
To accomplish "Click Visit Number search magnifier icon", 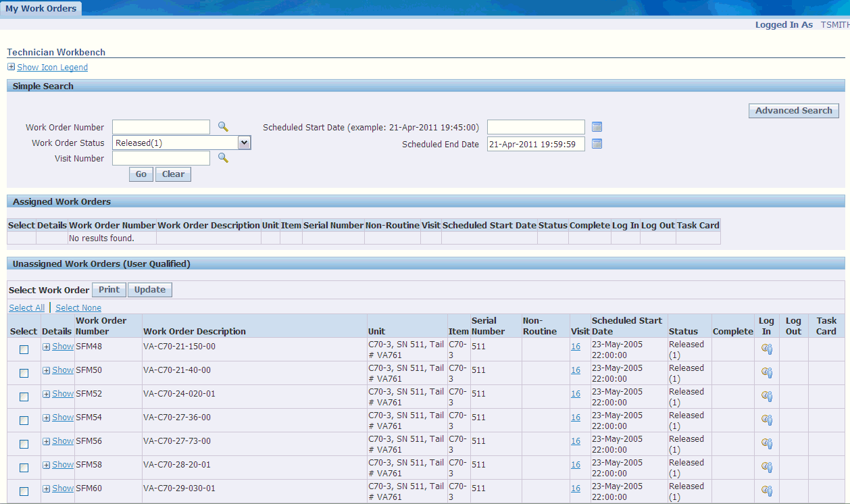I will [223, 157].
